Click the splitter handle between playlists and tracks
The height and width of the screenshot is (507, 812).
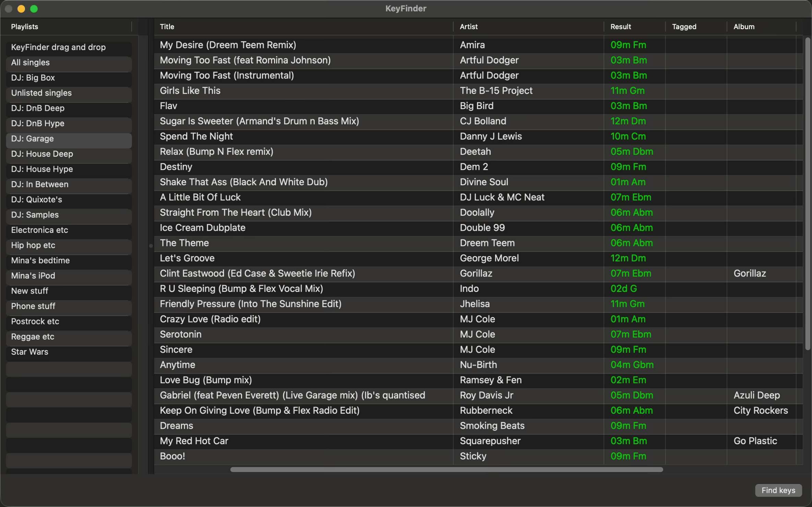151,246
